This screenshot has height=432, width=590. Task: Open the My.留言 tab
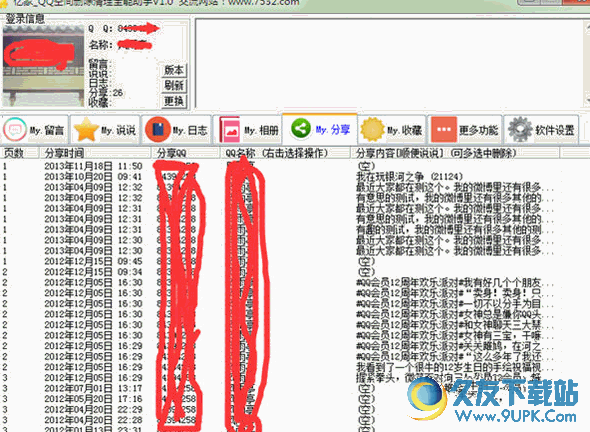34,130
